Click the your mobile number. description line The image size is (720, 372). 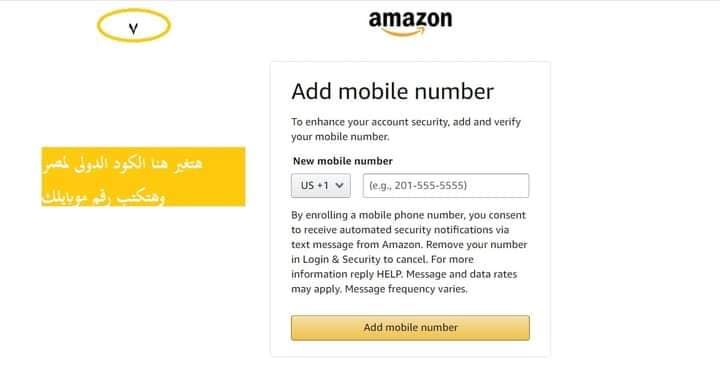click(x=340, y=137)
